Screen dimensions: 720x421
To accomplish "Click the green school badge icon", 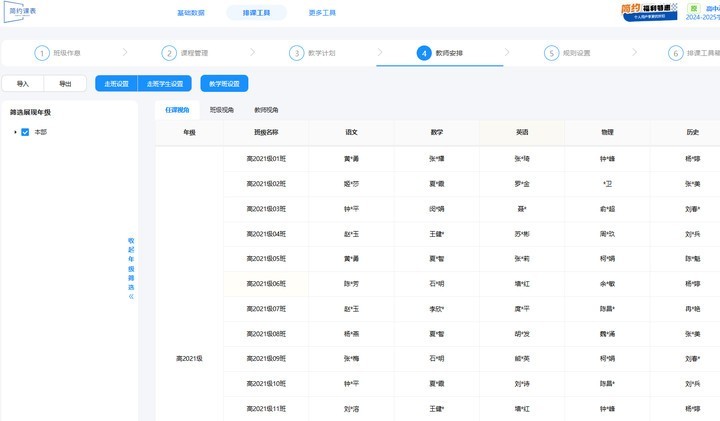I will point(692,8).
